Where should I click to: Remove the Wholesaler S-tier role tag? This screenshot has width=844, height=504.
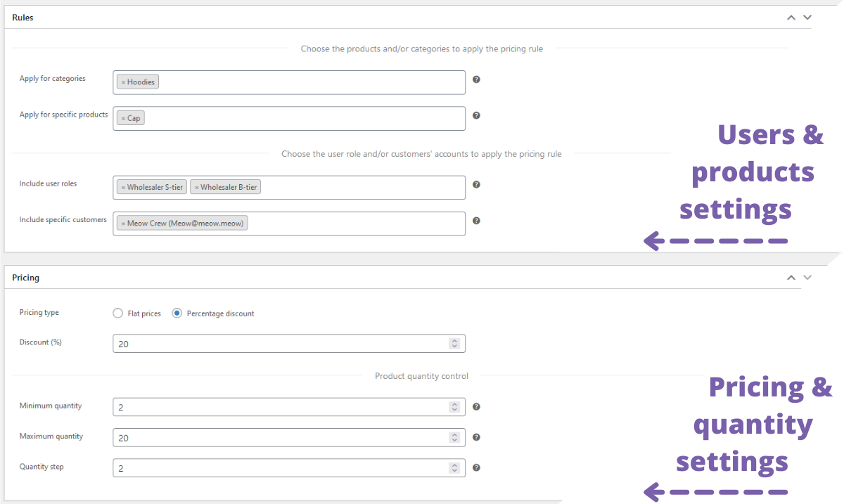point(124,187)
